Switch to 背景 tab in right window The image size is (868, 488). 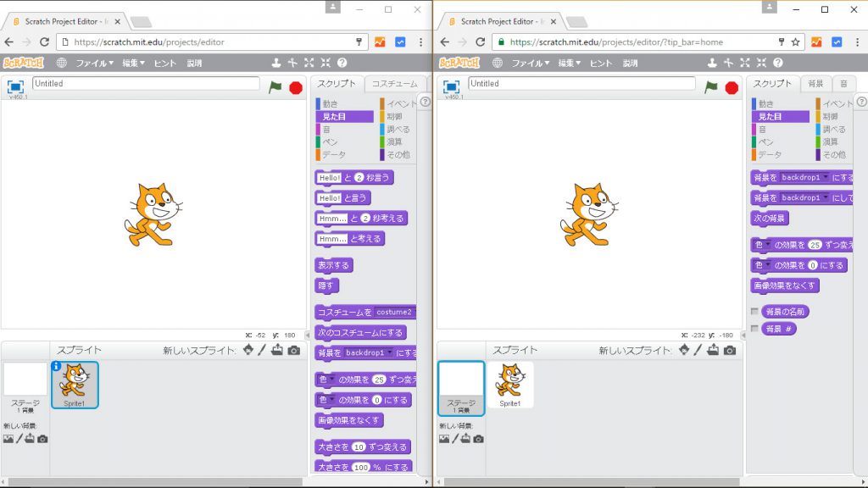815,84
